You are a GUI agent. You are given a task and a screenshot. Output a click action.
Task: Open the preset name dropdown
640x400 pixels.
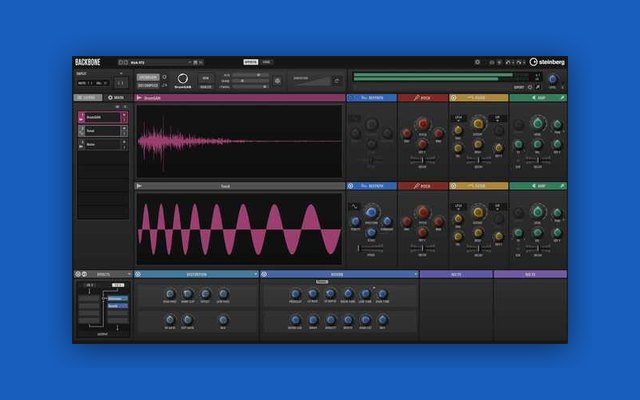click(189, 62)
